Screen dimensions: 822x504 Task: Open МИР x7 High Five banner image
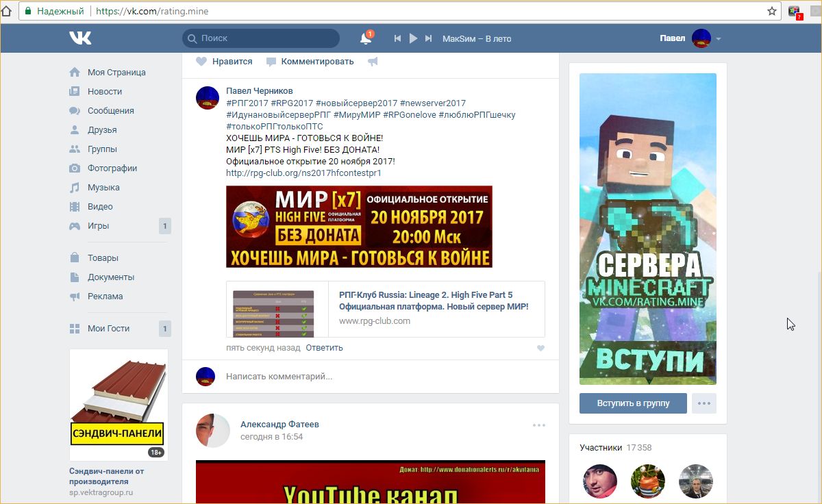tap(359, 227)
